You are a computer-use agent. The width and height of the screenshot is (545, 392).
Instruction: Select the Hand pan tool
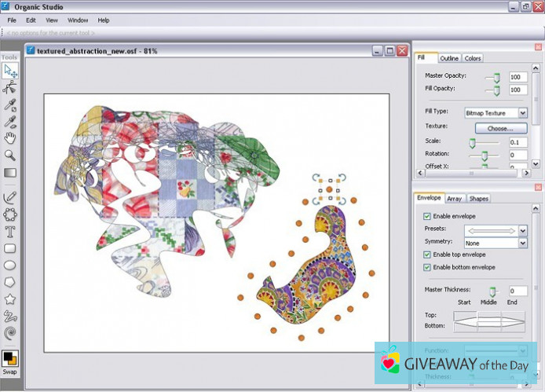click(10, 138)
